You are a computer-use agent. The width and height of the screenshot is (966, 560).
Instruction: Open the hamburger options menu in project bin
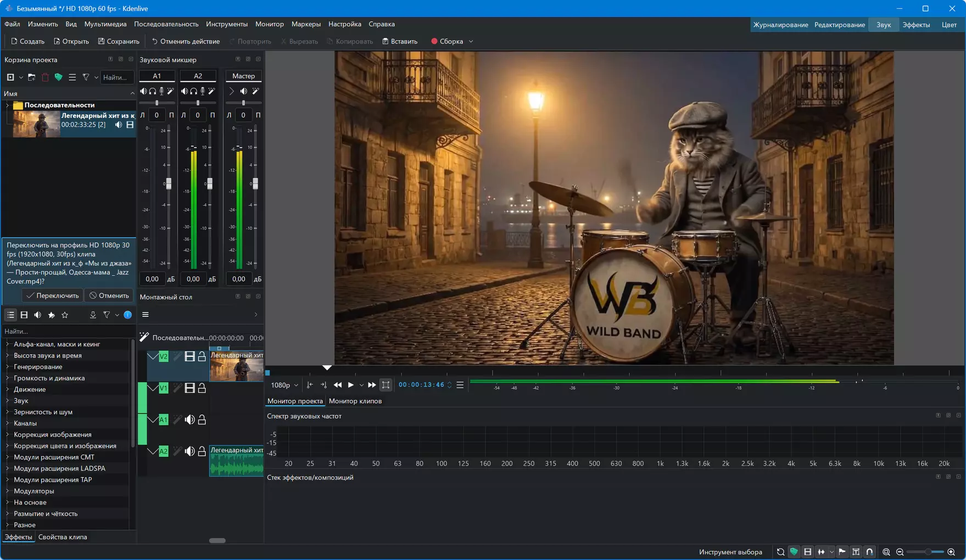(72, 77)
